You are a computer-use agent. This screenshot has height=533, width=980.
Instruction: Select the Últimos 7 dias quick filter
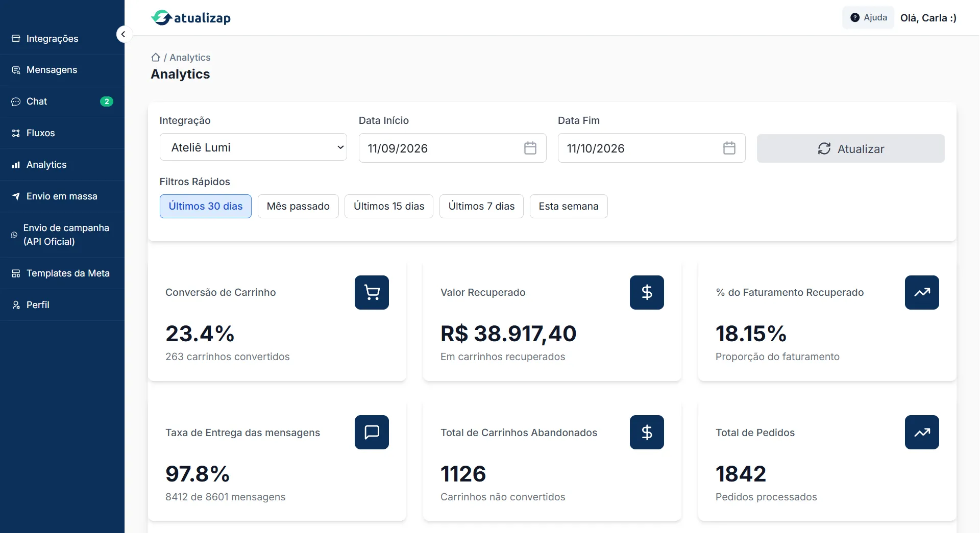coord(481,207)
